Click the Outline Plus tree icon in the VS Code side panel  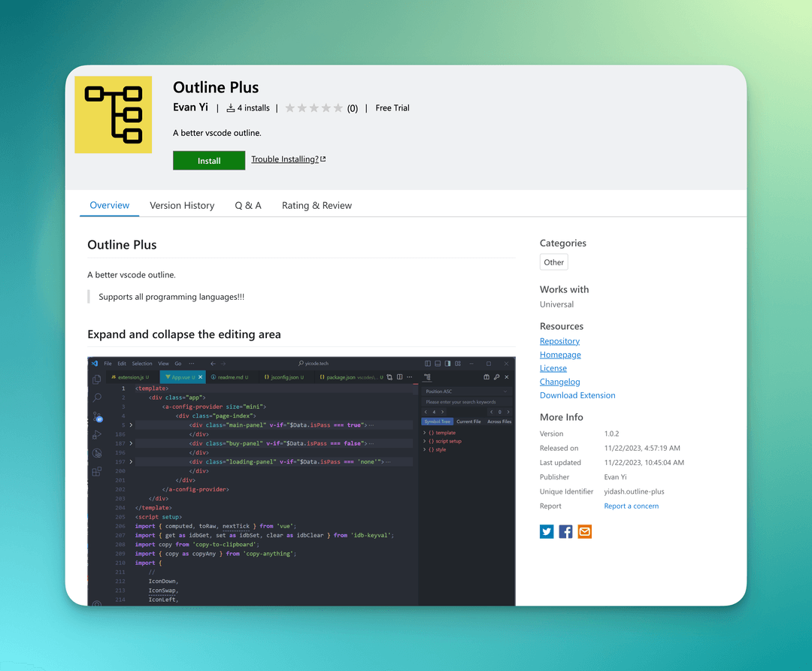[x=427, y=377]
